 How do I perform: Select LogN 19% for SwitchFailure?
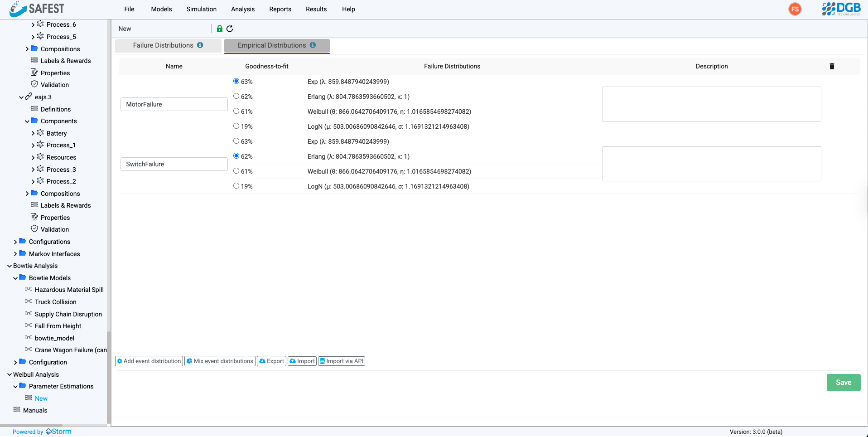[x=236, y=186]
